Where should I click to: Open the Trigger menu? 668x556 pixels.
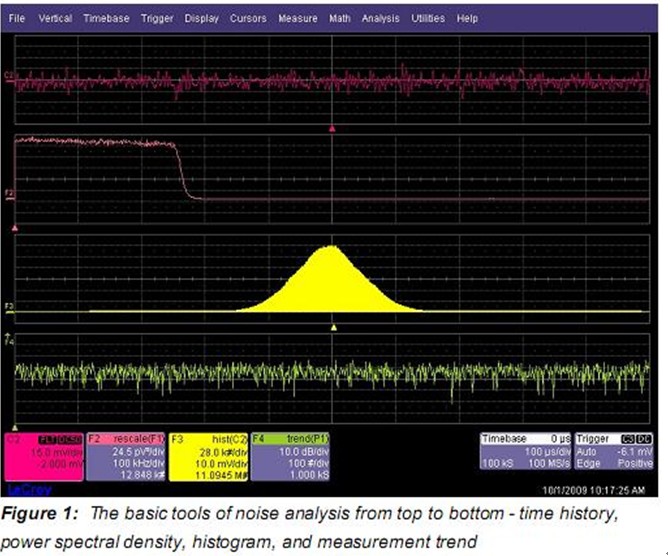pyautogui.click(x=157, y=19)
